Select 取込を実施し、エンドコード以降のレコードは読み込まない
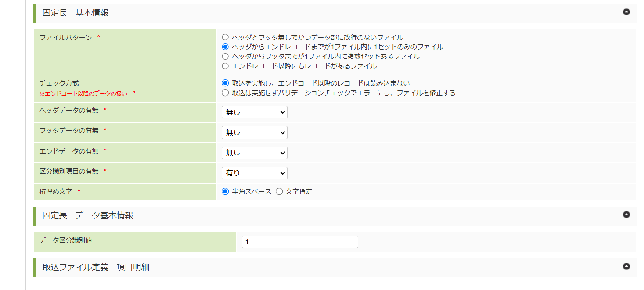The width and height of the screenshot is (644, 290). [225, 83]
